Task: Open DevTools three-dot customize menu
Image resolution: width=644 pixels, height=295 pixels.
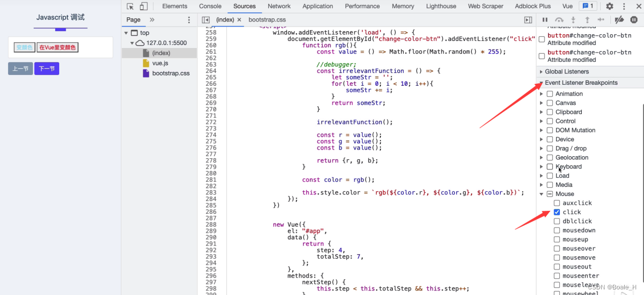Action: coord(624,6)
